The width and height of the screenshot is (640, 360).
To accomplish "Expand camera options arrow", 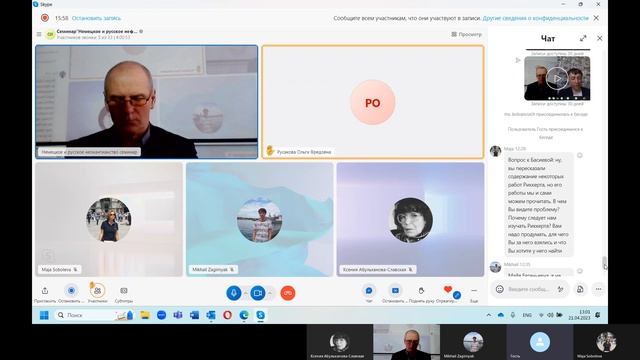I will 270,293.
